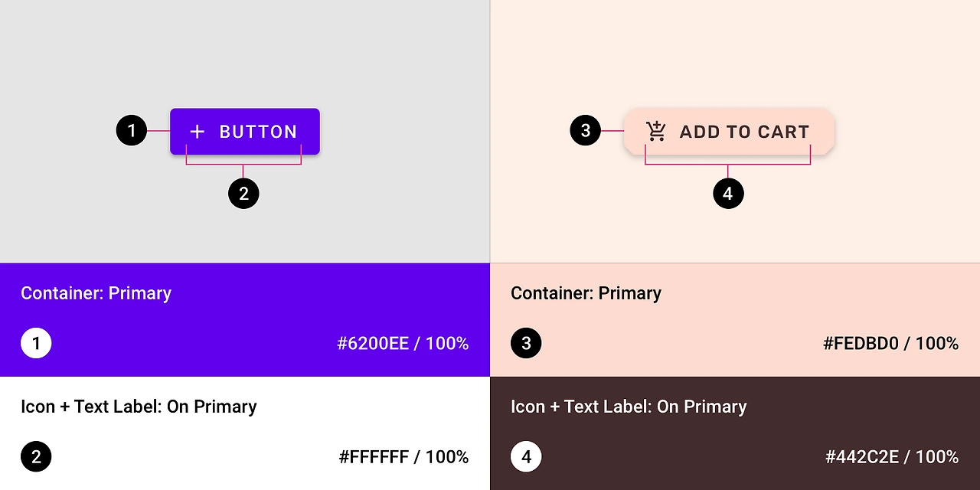This screenshot has height=490, width=980.
Task: Select the #FFFFFF / 100% color value
Action: [403, 457]
